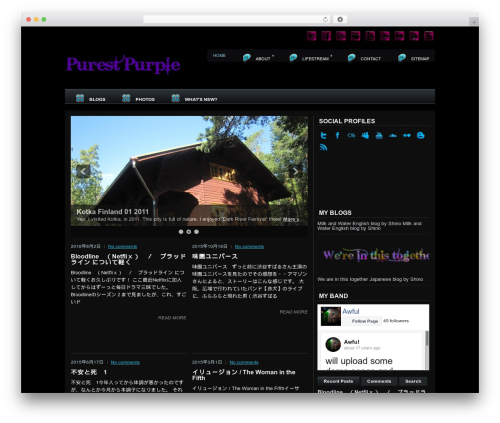Open Milk and Water English blog link
500x423 pixels.
tap(369, 226)
